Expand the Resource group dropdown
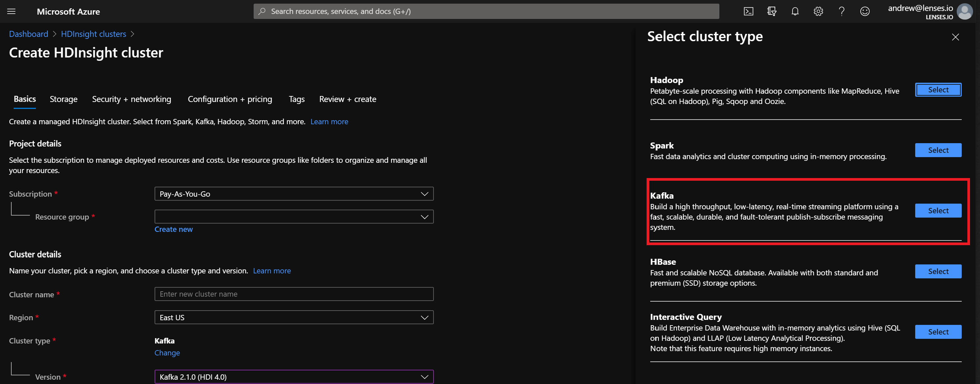 point(294,217)
